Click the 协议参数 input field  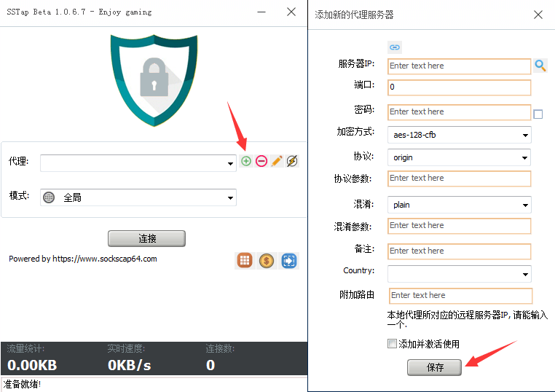(460, 179)
